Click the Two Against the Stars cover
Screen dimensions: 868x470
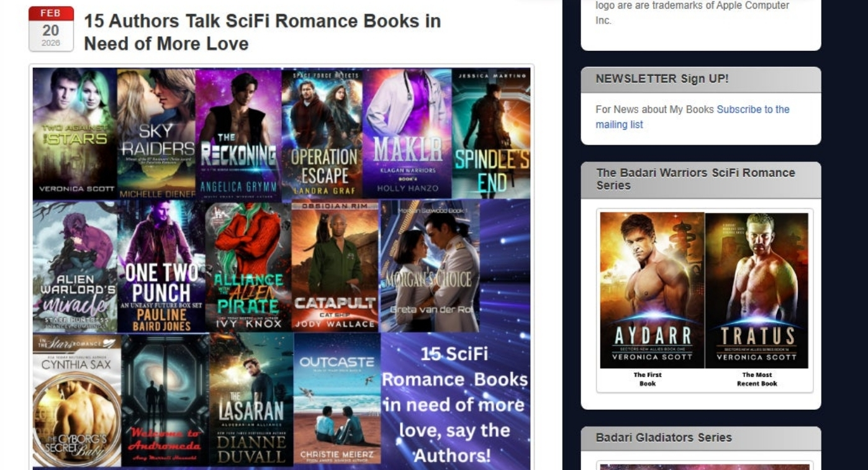coord(75,133)
